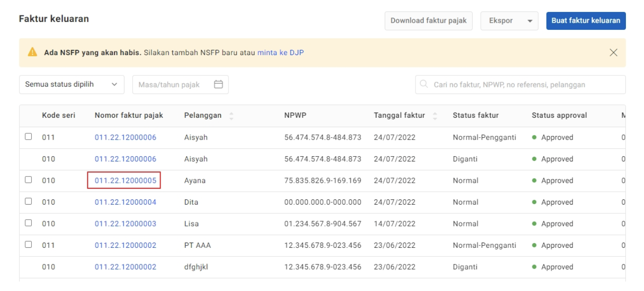Sort by Pelanggan column arrows

click(x=231, y=116)
